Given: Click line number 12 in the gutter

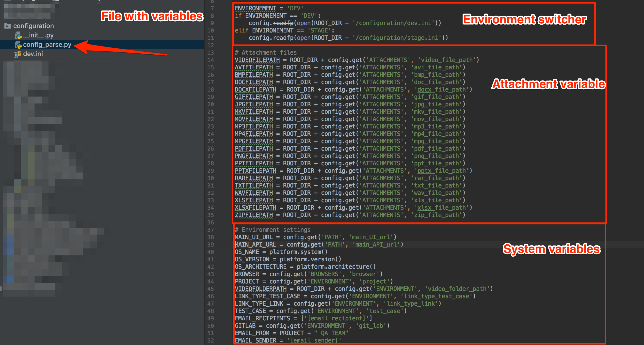Looking at the screenshot, I should click(210, 45).
